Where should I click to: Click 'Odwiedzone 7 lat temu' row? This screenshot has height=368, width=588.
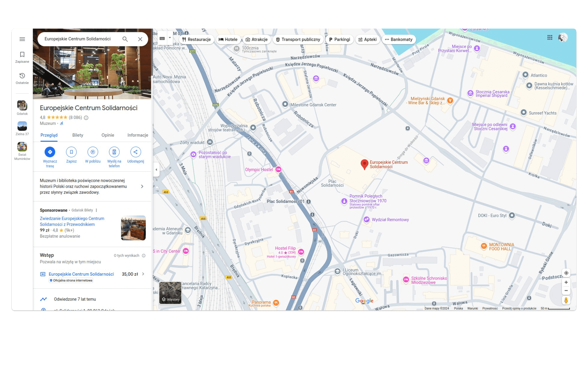pos(92,299)
